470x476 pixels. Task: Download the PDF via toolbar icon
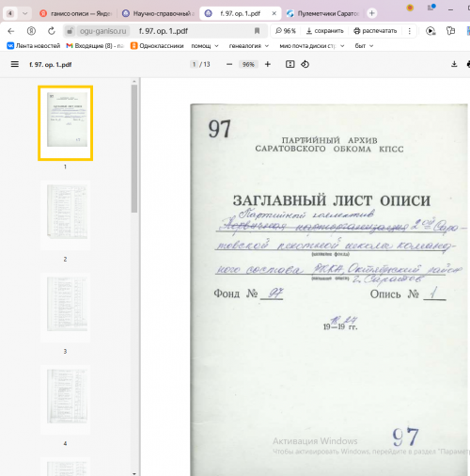(454, 64)
